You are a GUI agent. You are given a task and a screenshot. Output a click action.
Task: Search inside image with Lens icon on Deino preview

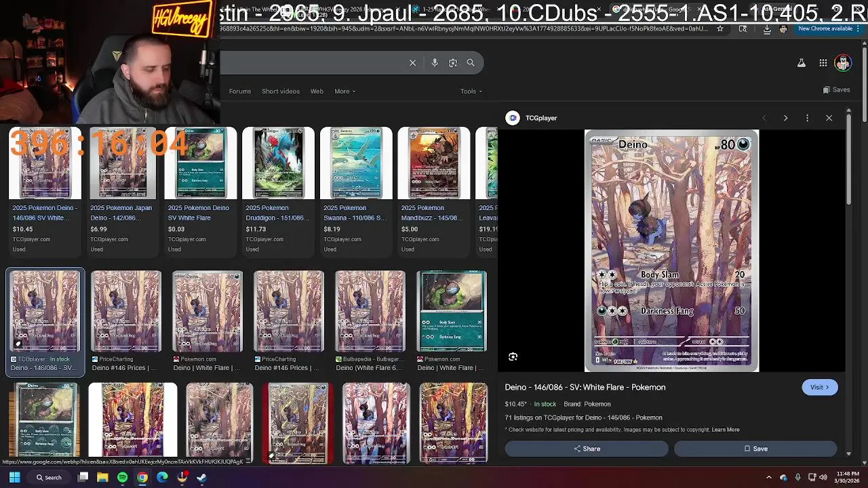pyautogui.click(x=513, y=357)
